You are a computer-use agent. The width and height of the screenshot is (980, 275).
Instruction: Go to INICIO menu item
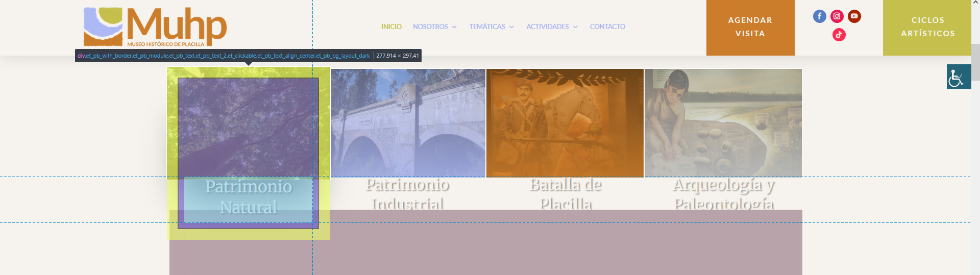pyautogui.click(x=391, y=27)
